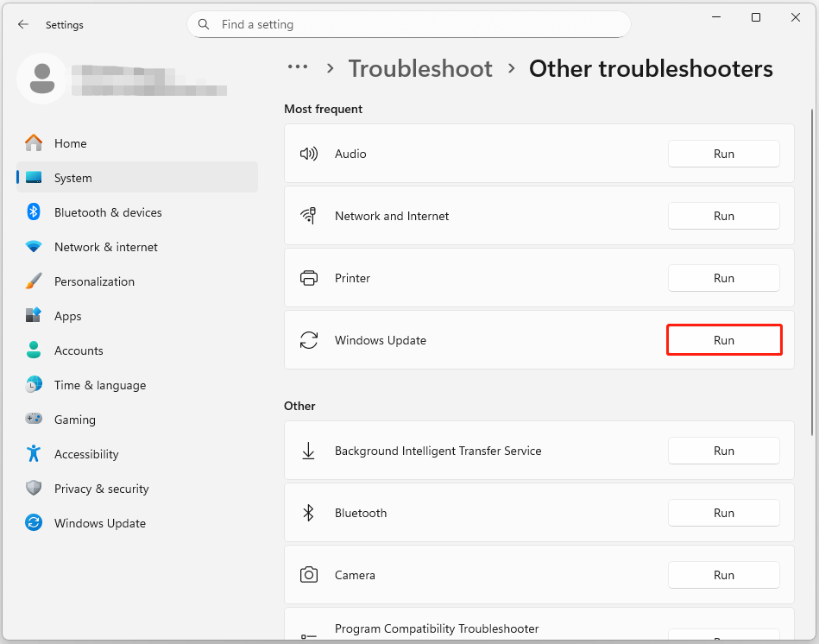Viewport: 819px width, 644px height.
Task: Run the Audio troubleshooter
Action: point(723,154)
